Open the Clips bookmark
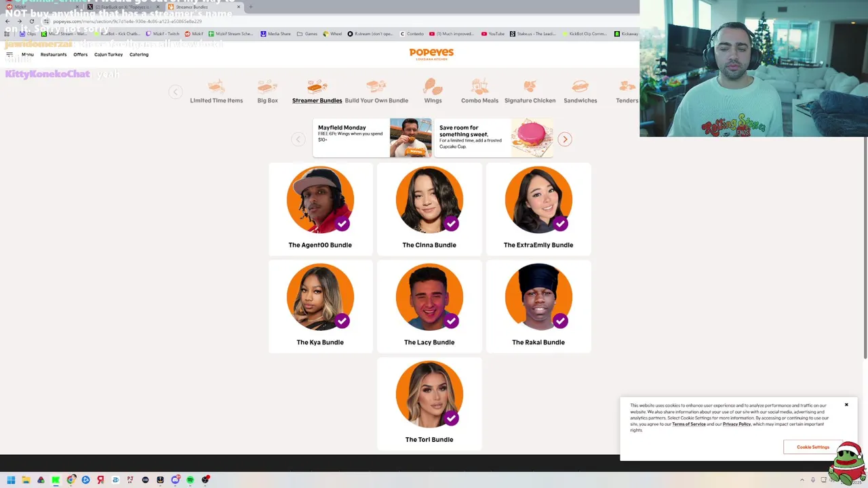This screenshot has width=868, height=488. [x=28, y=34]
